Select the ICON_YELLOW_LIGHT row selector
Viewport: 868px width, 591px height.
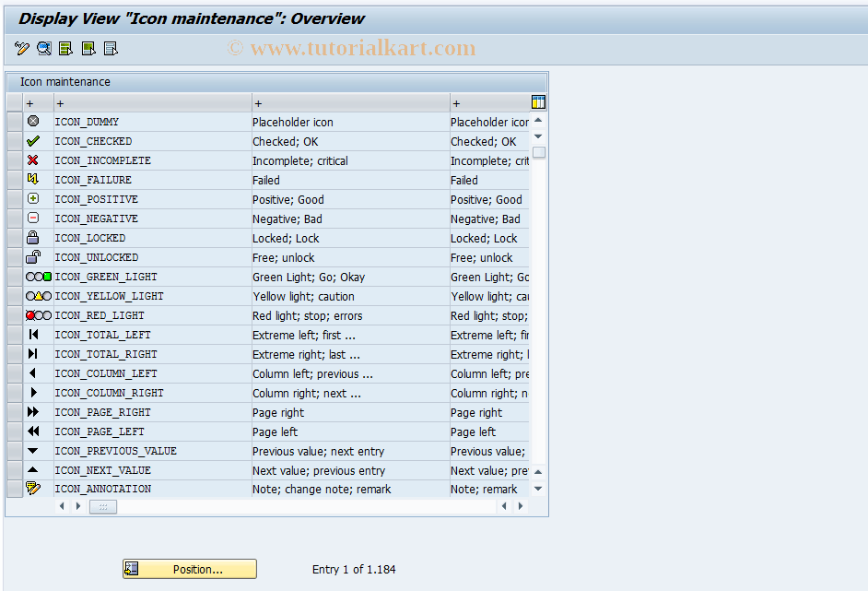tap(14, 296)
